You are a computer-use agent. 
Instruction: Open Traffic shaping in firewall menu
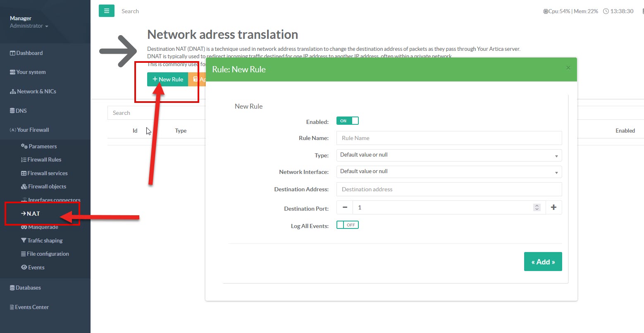45,240
